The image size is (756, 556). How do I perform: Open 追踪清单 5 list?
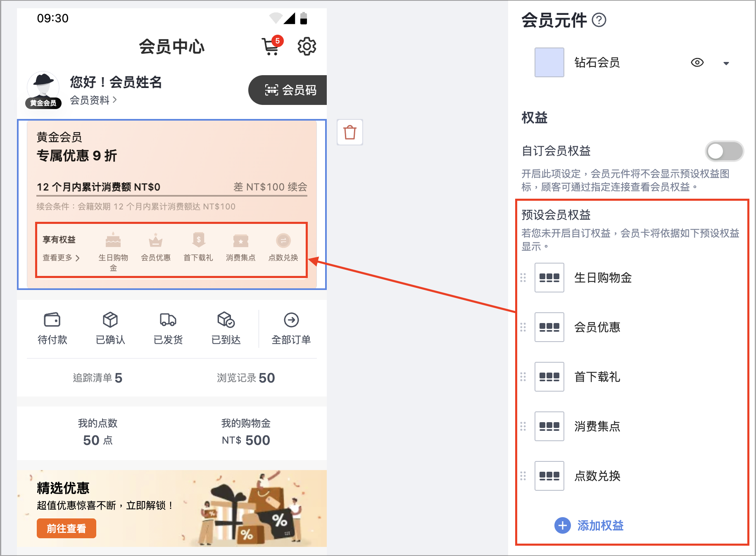point(97,378)
